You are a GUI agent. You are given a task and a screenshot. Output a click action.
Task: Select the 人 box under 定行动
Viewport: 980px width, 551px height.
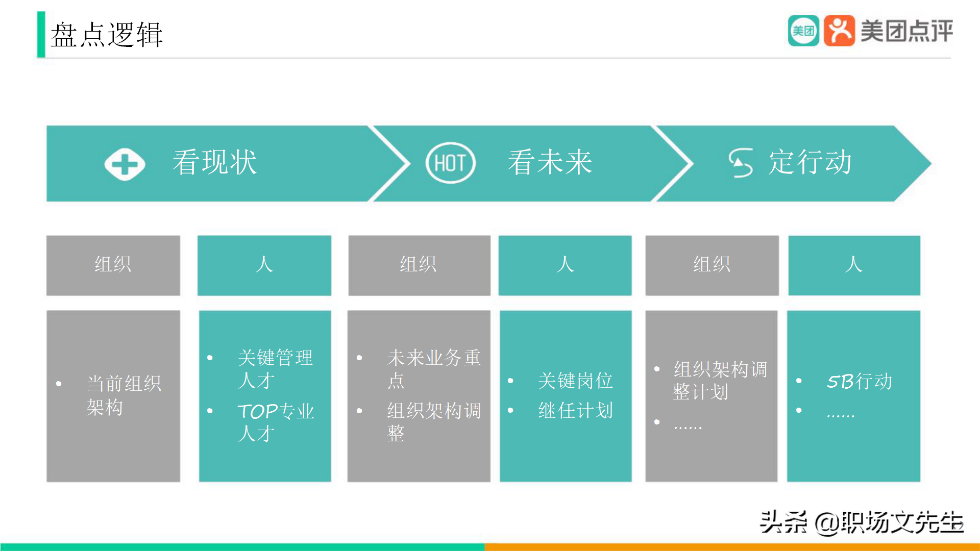click(854, 265)
